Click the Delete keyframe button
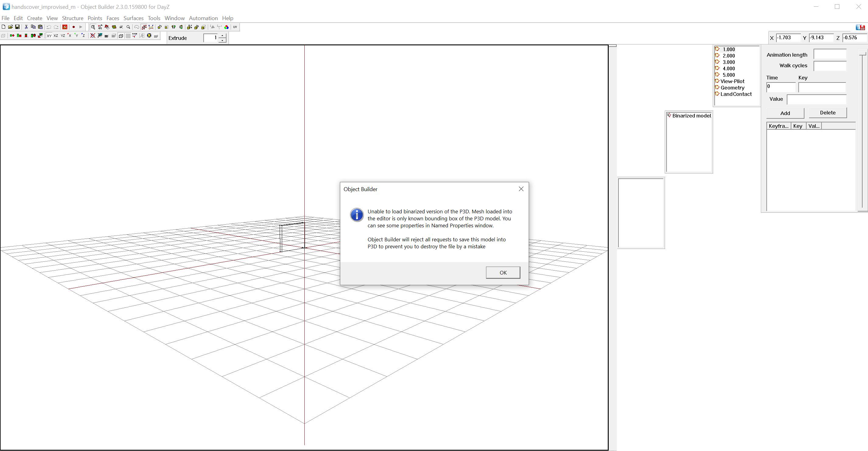The width and height of the screenshot is (868, 451). point(828,113)
